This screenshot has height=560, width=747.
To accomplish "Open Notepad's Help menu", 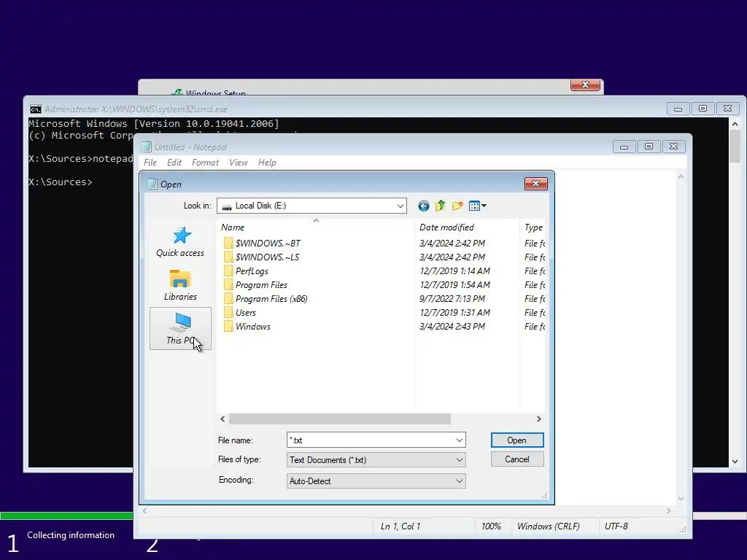I will click(x=267, y=163).
